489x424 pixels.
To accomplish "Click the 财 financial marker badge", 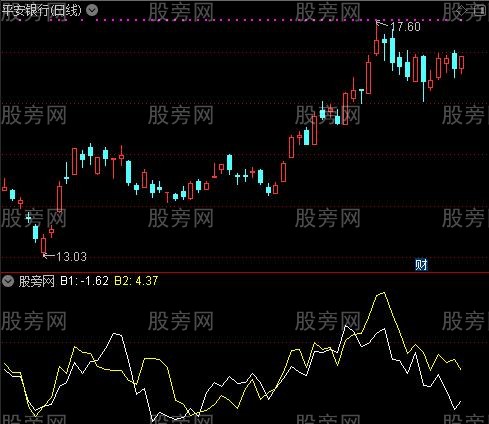I will [421, 265].
